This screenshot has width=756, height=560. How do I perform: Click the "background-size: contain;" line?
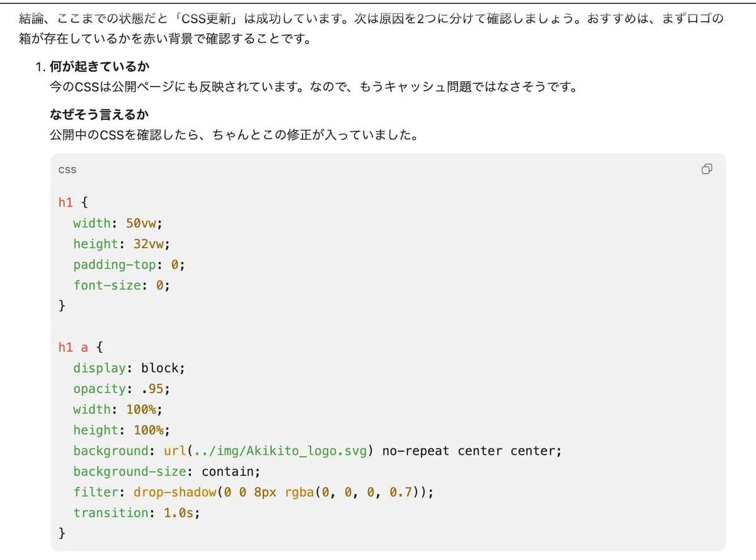(166, 471)
